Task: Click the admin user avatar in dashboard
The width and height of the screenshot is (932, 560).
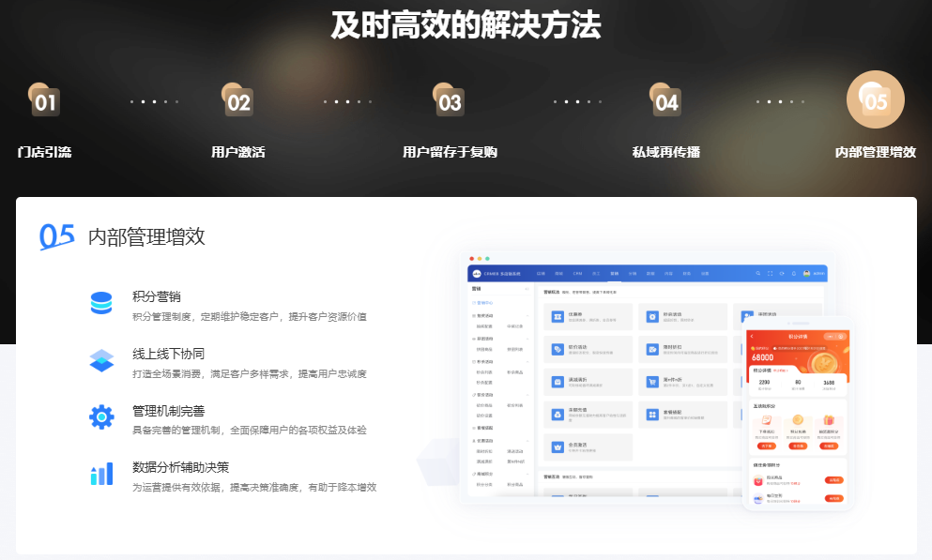Action: coord(807,274)
